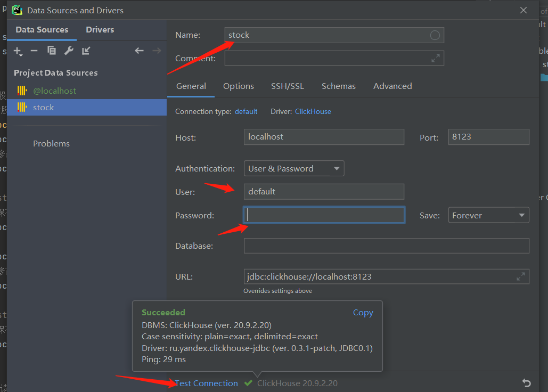Screen dimensions: 548x392
Task: Focus the Comment input field
Action: tap(334, 59)
